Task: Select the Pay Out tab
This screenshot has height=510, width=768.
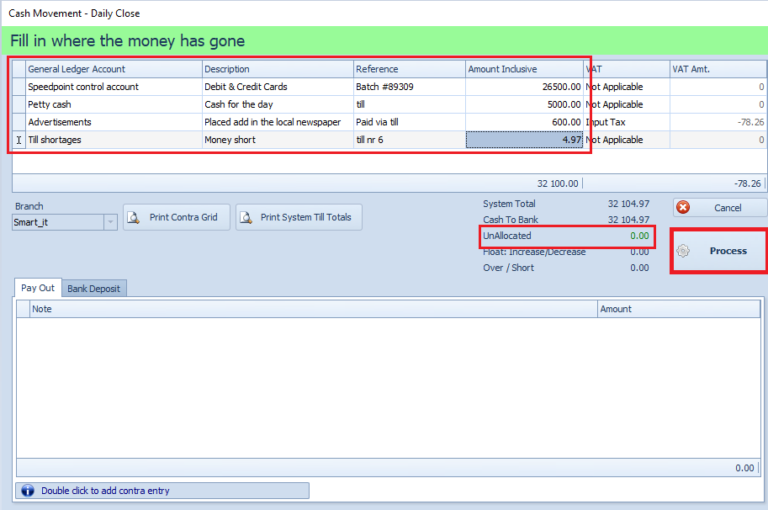Action: pyautogui.click(x=38, y=288)
